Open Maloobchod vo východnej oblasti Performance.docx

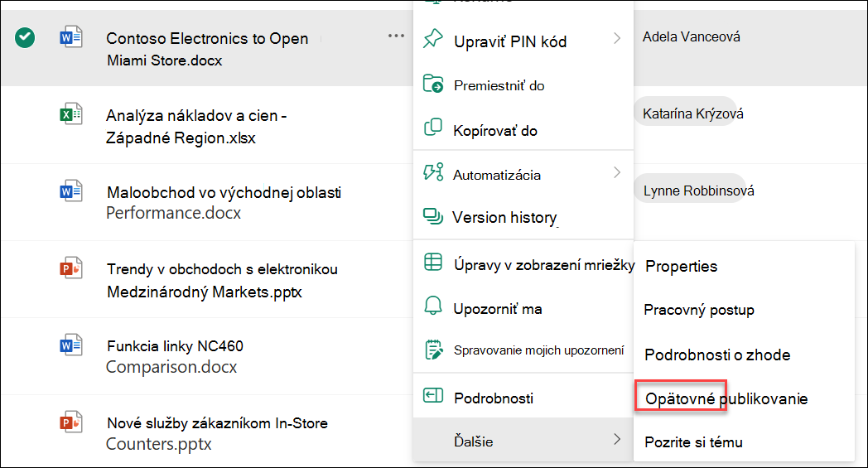pos(223,202)
